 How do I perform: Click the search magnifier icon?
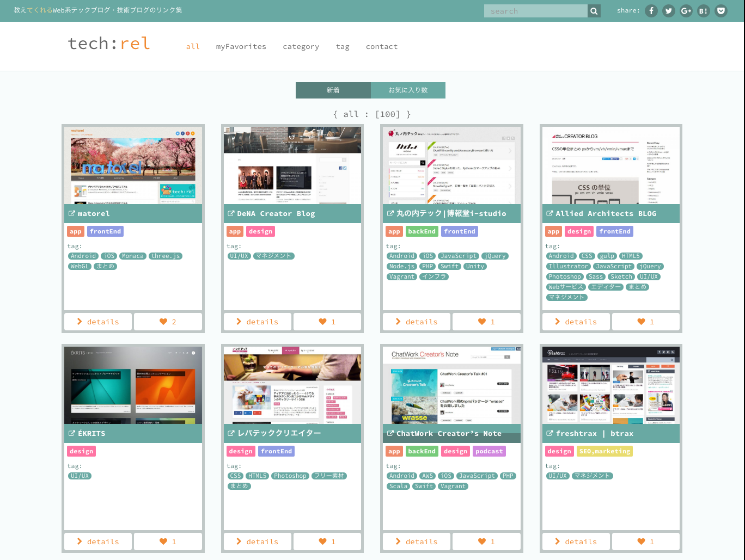click(x=594, y=11)
